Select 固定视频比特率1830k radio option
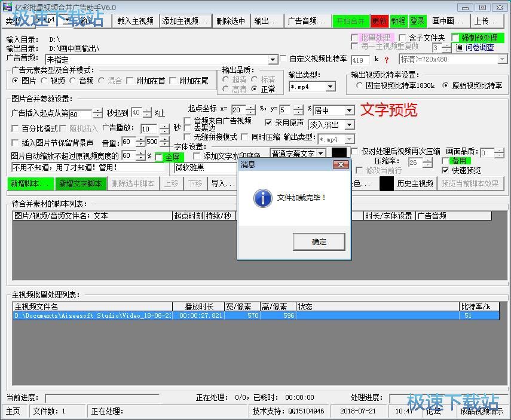 [360, 85]
